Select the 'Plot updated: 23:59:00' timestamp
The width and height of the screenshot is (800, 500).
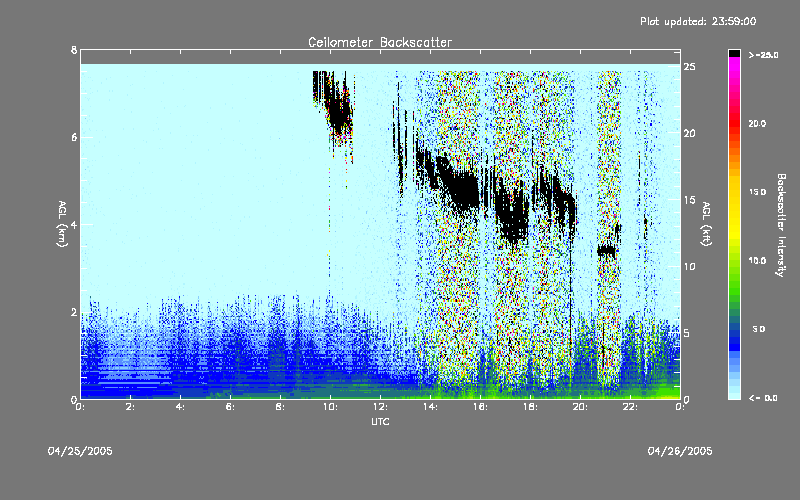698,21
